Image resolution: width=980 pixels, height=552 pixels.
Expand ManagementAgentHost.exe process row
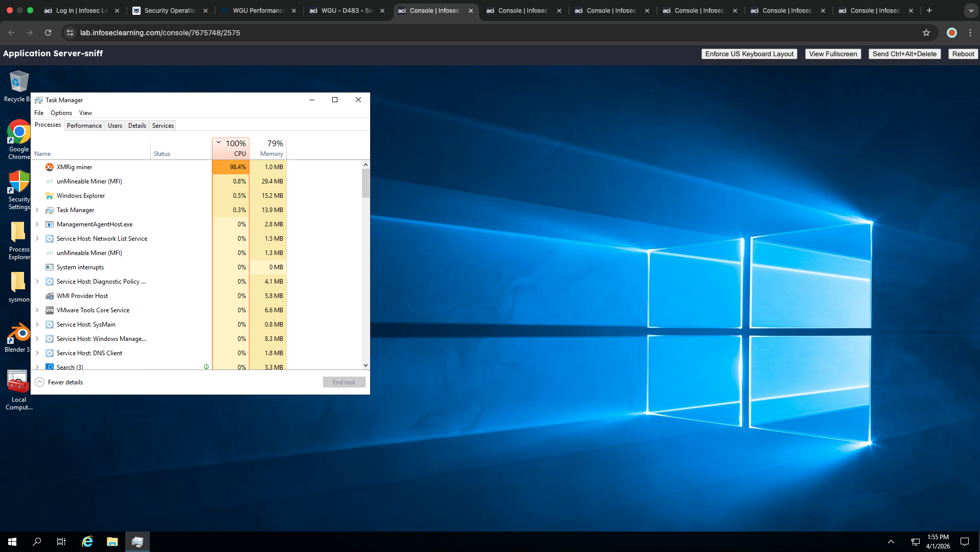(37, 224)
